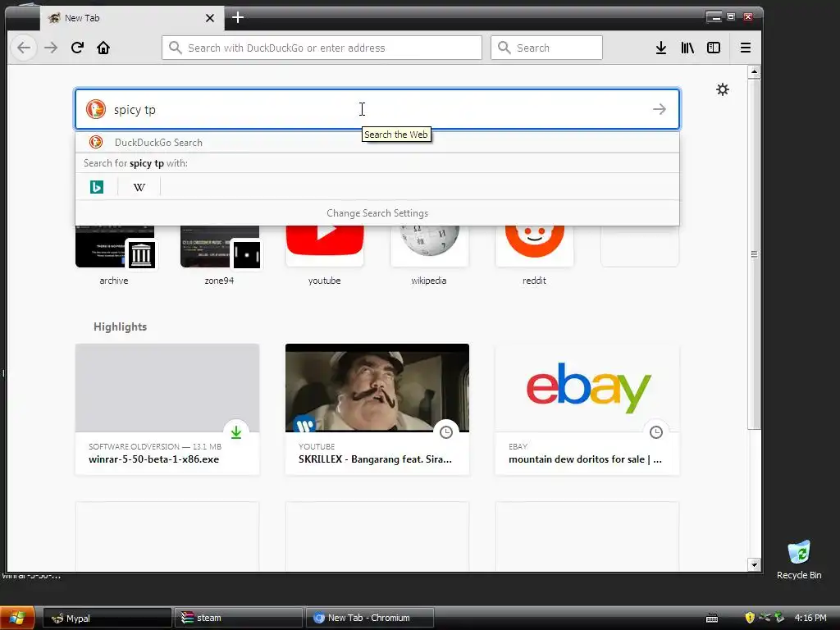Open the SKRILLEX Bangarang highlight card
840x630 pixels.
click(377, 409)
